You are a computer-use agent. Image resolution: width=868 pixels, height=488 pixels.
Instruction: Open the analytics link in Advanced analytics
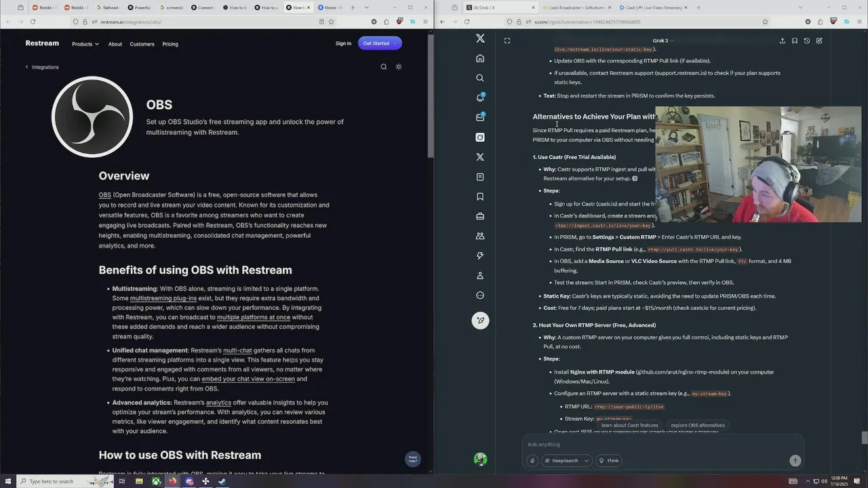tap(218, 403)
